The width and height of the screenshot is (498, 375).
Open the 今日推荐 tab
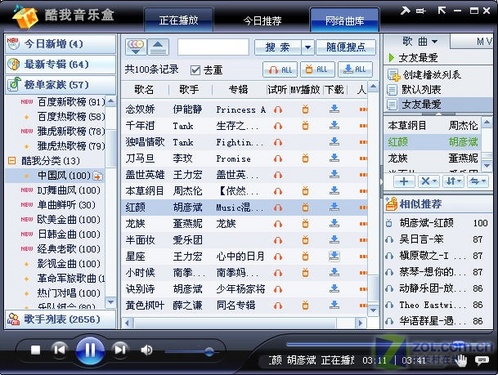click(x=262, y=21)
